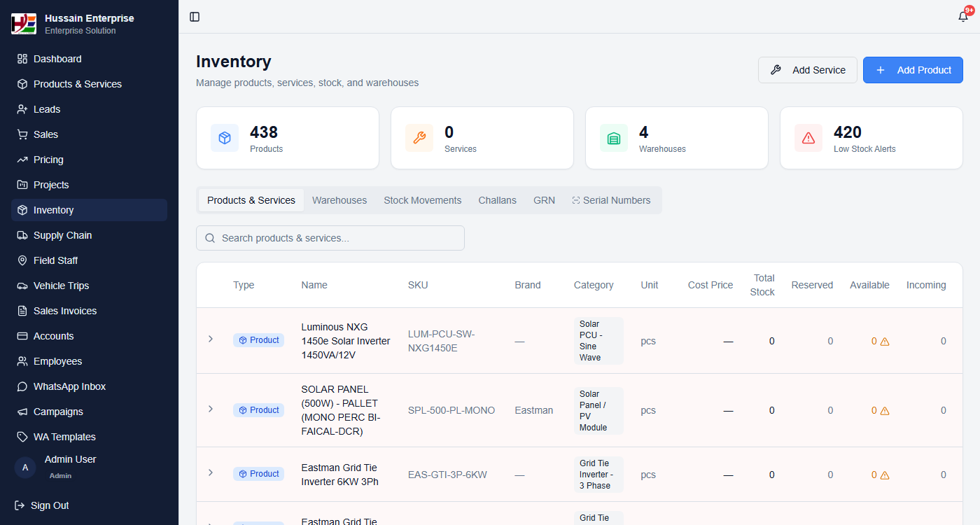
Task: Click the Hussain Enterprise logo
Action: coord(24,24)
